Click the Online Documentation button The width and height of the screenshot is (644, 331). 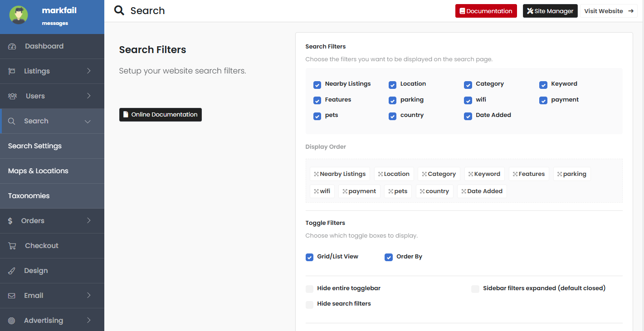[160, 115]
